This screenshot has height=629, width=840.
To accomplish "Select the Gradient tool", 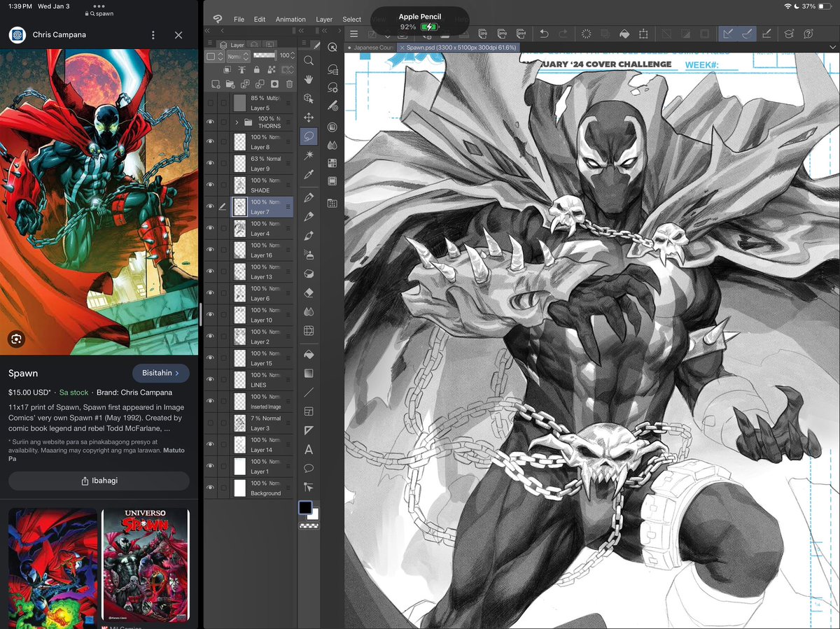I will 308,374.
